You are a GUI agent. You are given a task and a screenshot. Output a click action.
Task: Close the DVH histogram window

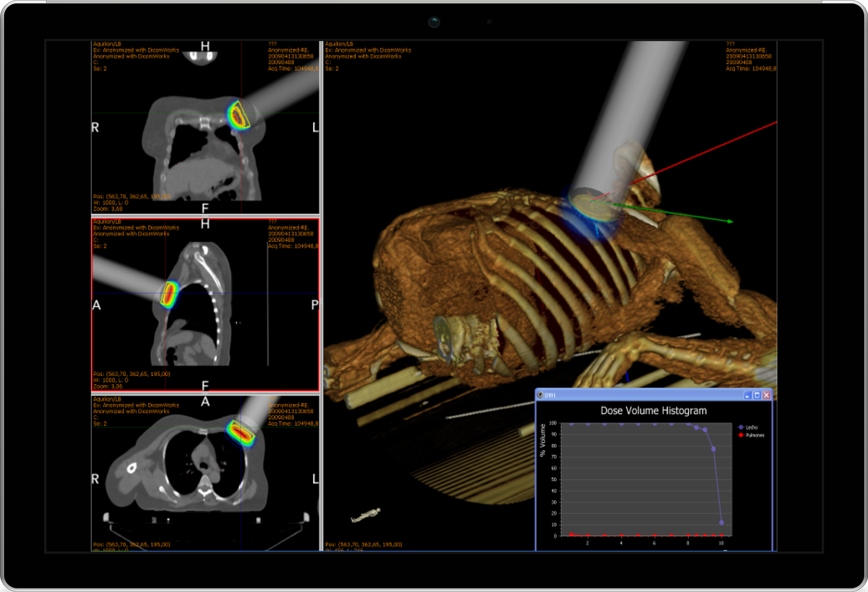[767, 395]
